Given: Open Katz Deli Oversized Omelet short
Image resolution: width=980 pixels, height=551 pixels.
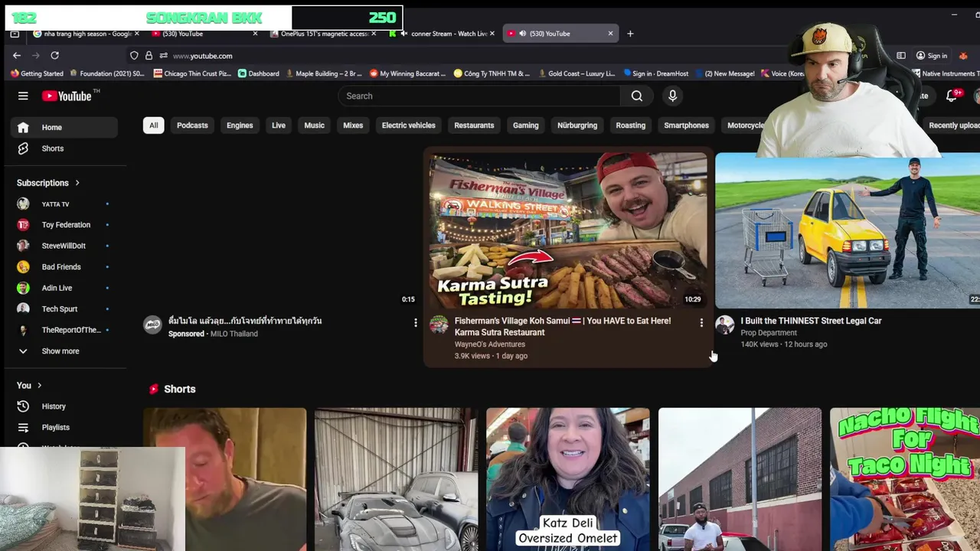Looking at the screenshot, I should click(x=568, y=479).
